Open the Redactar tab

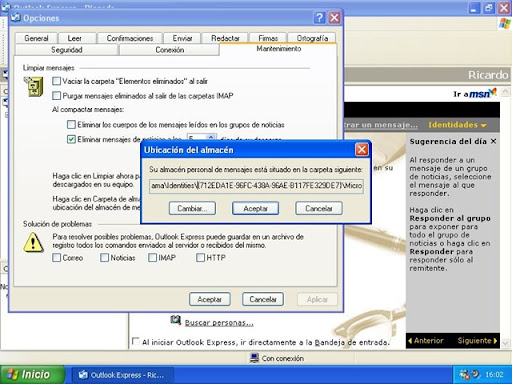225,38
